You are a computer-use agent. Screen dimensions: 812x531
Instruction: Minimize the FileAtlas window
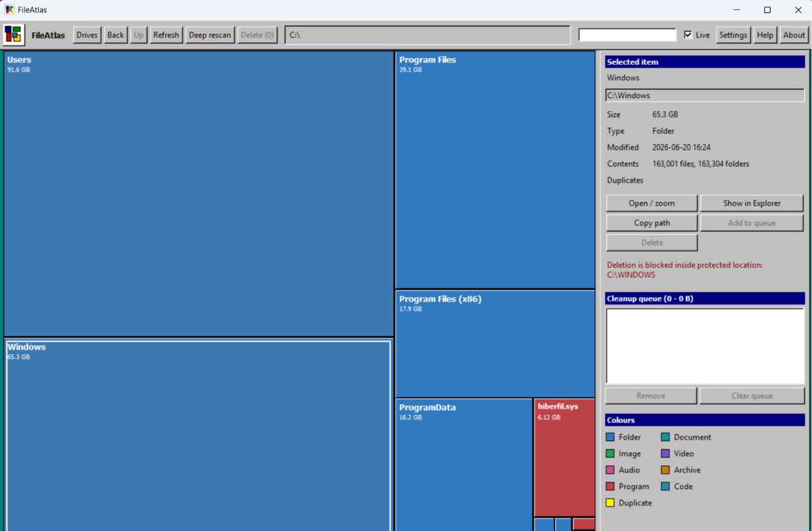[x=736, y=10]
